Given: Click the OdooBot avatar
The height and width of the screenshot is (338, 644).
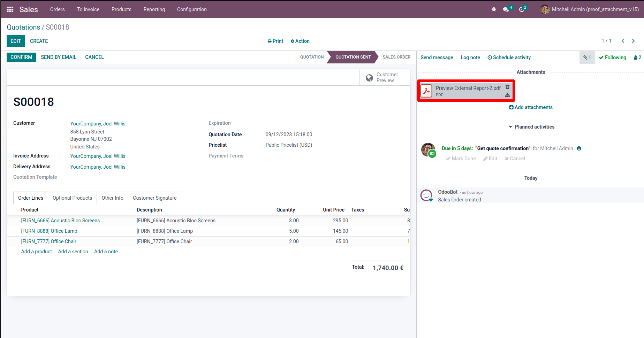Looking at the screenshot, I should point(426,195).
